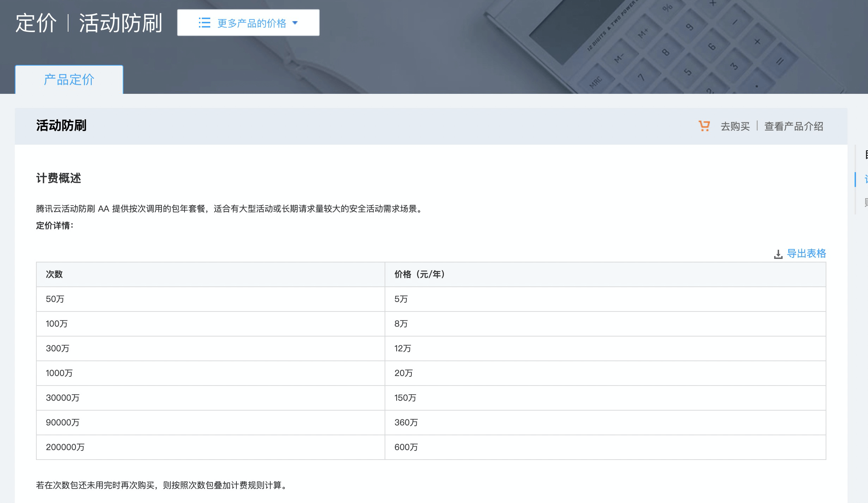
Task: Export the table with 导出表格
Action: click(806, 254)
